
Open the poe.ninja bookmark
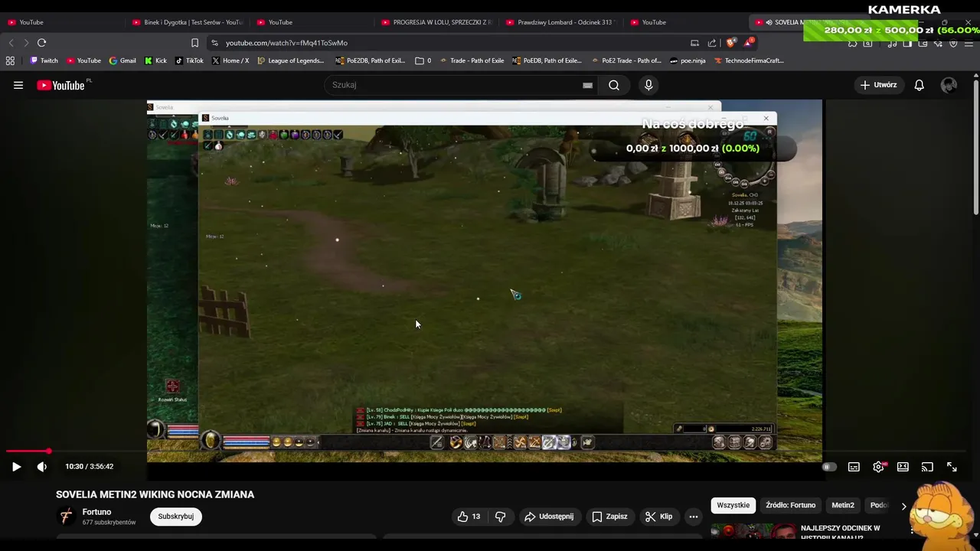(x=688, y=60)
